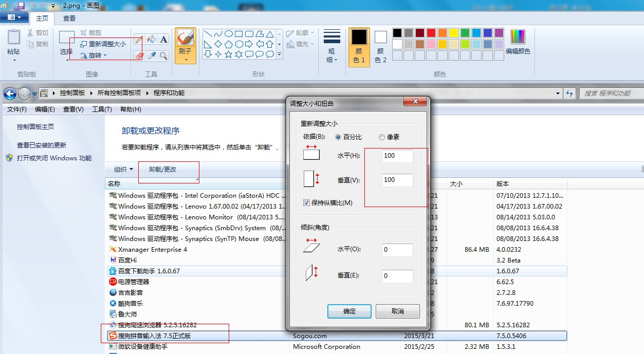Screen dimensions: 644x354
Task: Activate the Color picker eyedropper tool
Action: pos(151,55)
